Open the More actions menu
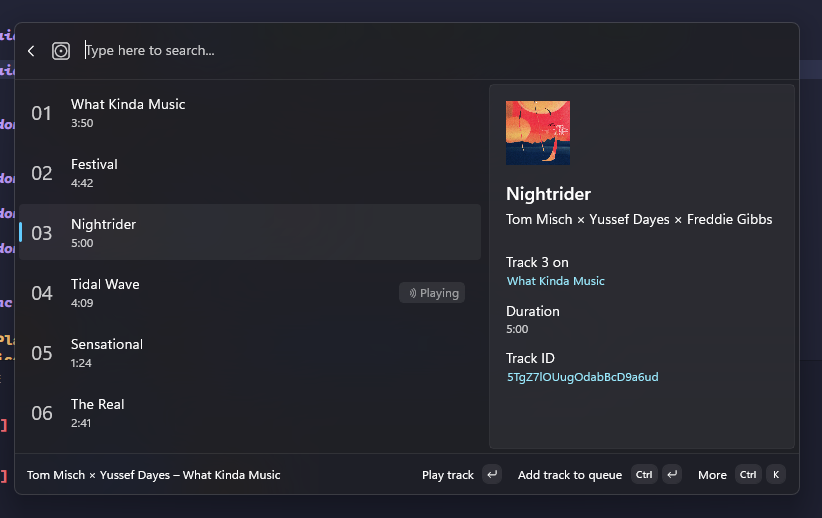This screenshot has height=518, width=822. click(x=712, y=475)
